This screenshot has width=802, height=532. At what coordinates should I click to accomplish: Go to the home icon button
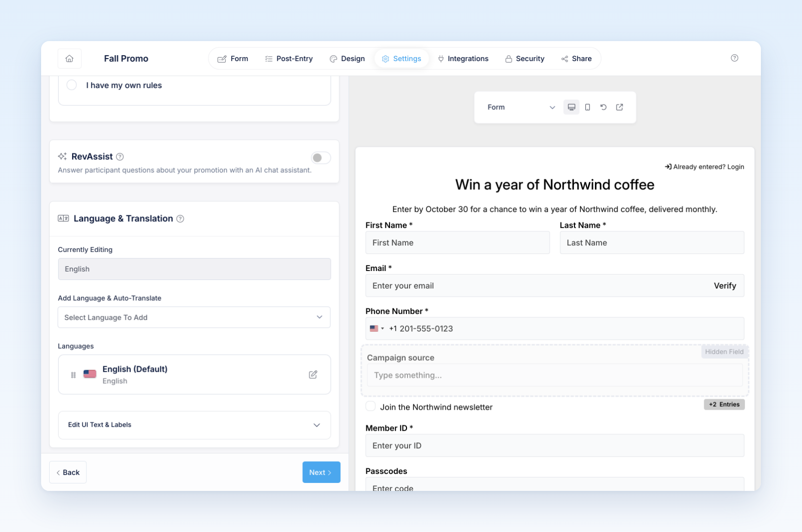click(70, 59)
